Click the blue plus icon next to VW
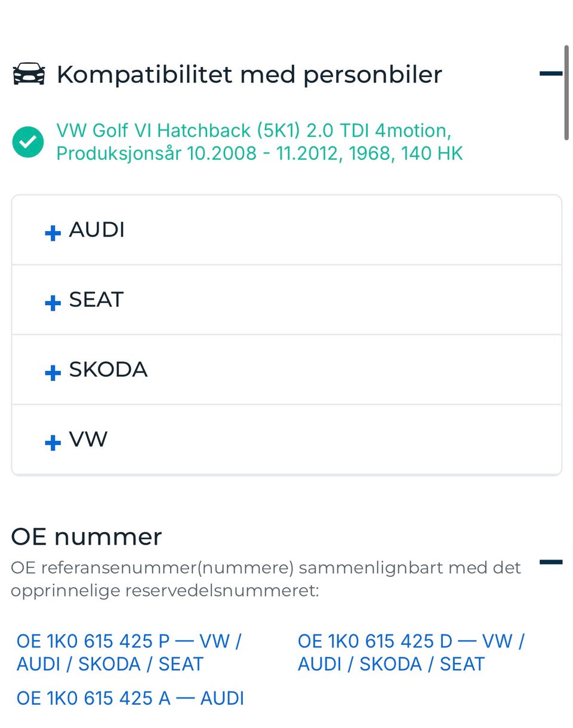573x728 pixels. point(53,443)
